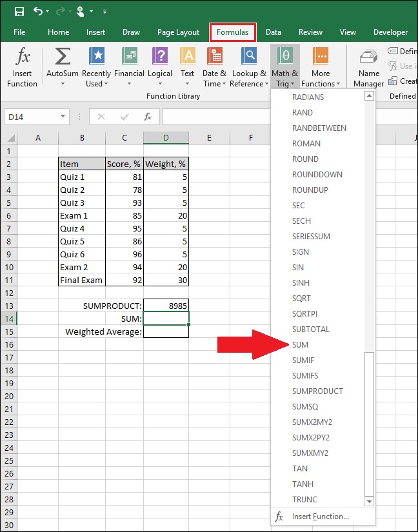Viewport: 418px width, 532px height.
Task: Expand the More Functions dropdown arrow
Action: click(x=338, y=84)
